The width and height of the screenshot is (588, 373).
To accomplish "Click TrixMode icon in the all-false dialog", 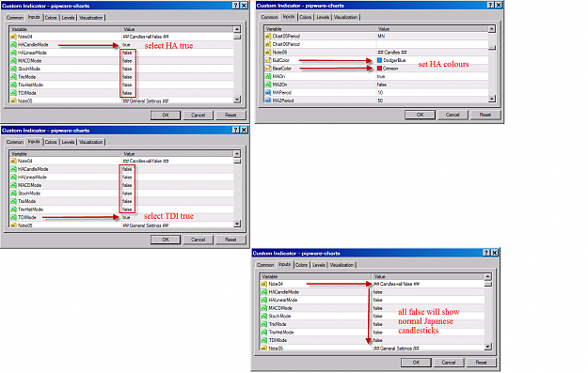I will [x=264, y=324].
